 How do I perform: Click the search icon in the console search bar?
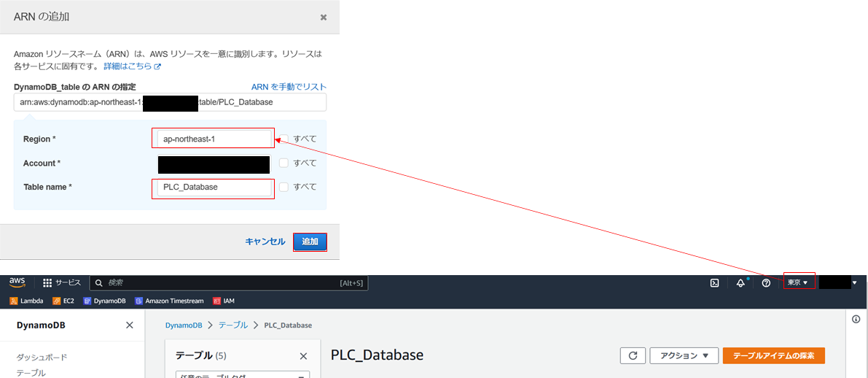tap(99, 282)
